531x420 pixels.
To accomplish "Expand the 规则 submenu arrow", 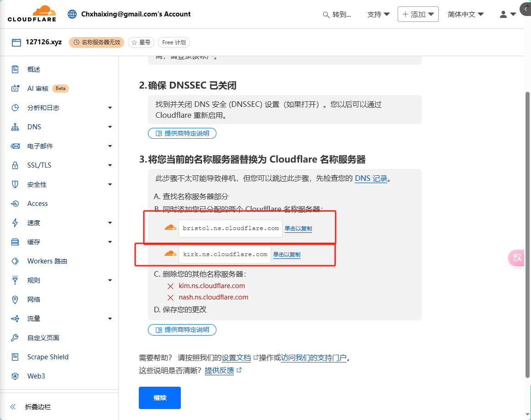I will tap(110, 280).
